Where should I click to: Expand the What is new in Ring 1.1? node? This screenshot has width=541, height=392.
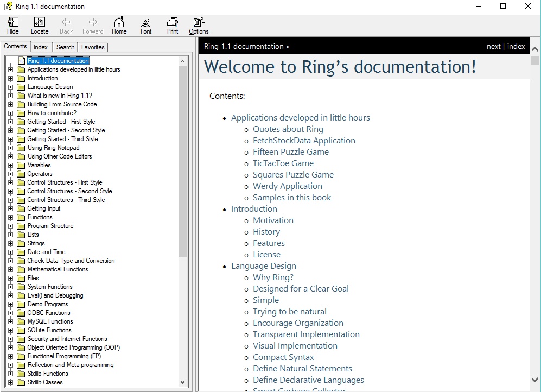10,96
